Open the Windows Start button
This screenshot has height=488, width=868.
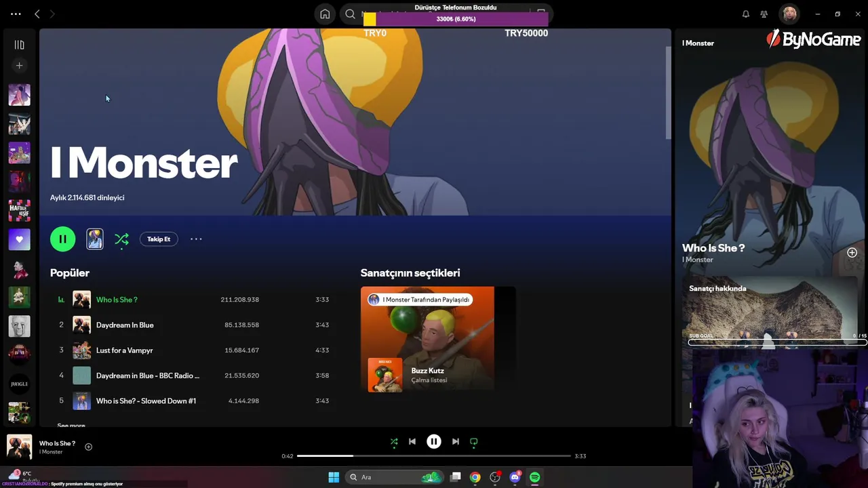click(x=334, y=477)
